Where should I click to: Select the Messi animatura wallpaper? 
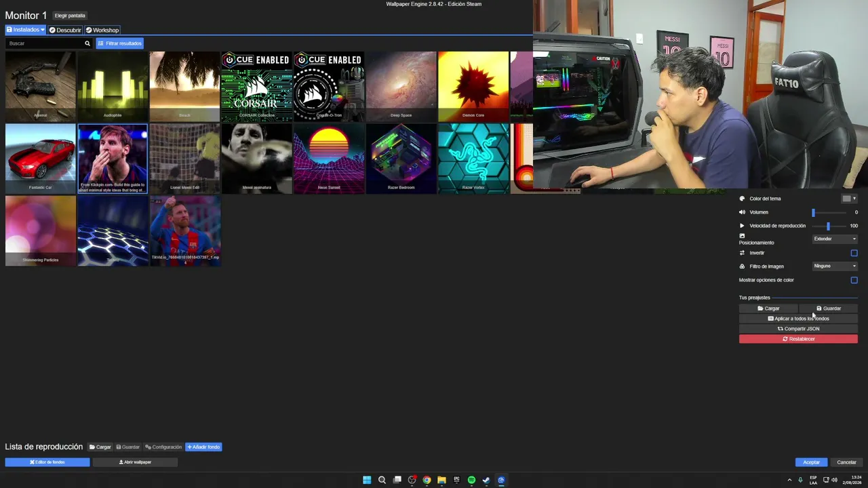257,159
